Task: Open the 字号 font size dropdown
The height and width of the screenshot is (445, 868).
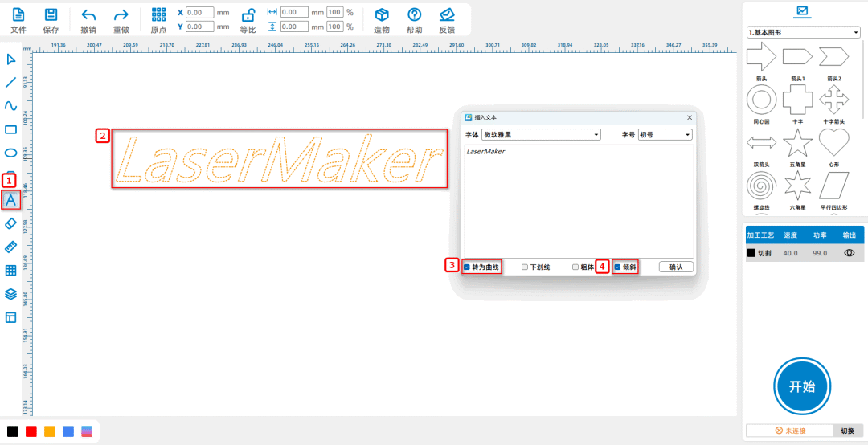Action: pos(664,135)
